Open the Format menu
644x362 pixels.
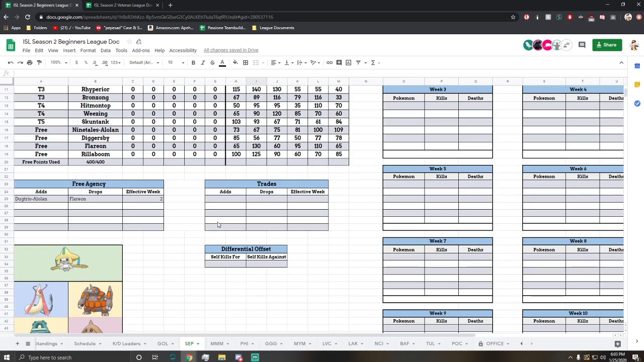point(88,50)
